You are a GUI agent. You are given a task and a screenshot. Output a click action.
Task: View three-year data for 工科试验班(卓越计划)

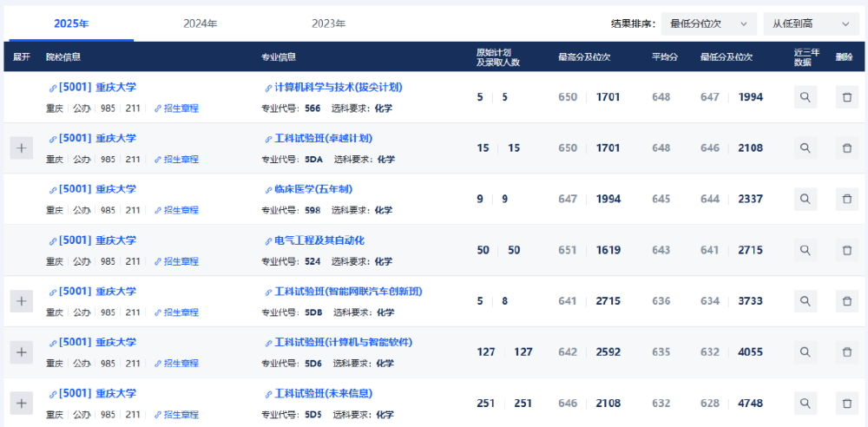806,148
